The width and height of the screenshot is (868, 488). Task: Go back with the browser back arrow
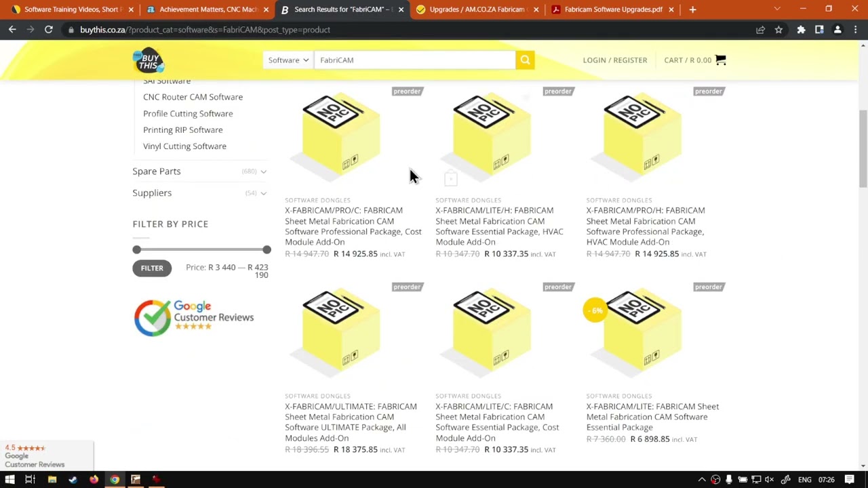click(x=12, y=30)
